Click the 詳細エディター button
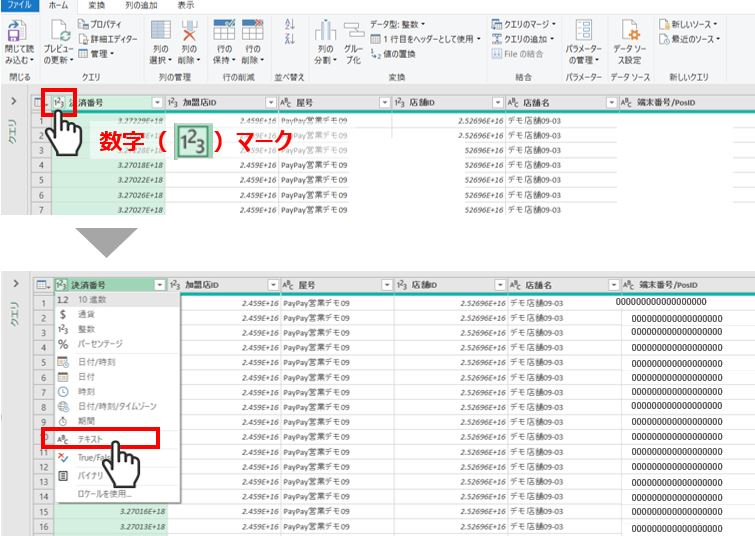 pos(100,38)
